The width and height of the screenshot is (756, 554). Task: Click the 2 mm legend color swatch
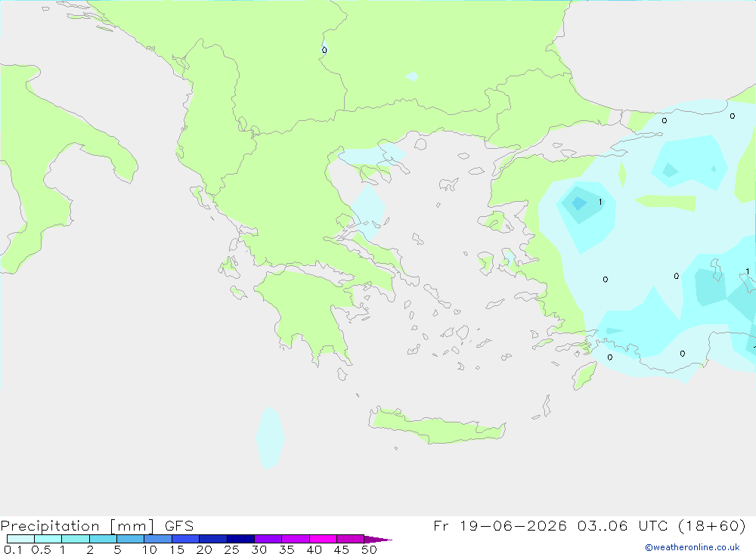coord(103,539)
